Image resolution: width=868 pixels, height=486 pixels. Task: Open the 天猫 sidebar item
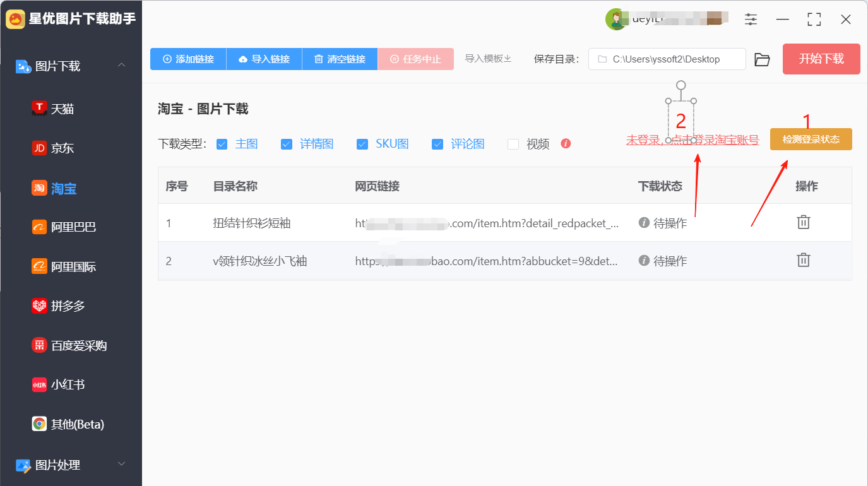[71, 109]
